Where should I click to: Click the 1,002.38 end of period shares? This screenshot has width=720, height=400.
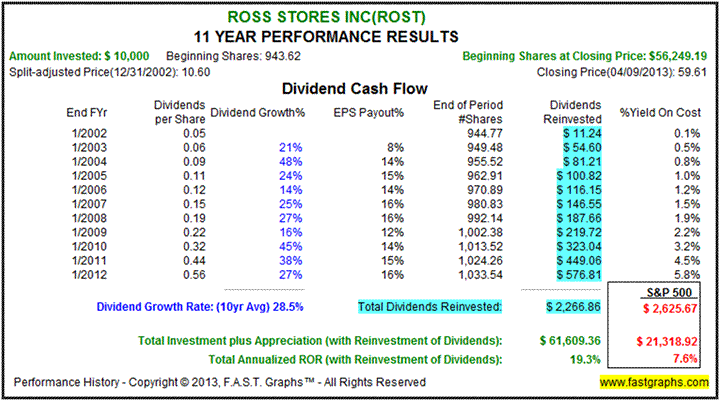481,232
